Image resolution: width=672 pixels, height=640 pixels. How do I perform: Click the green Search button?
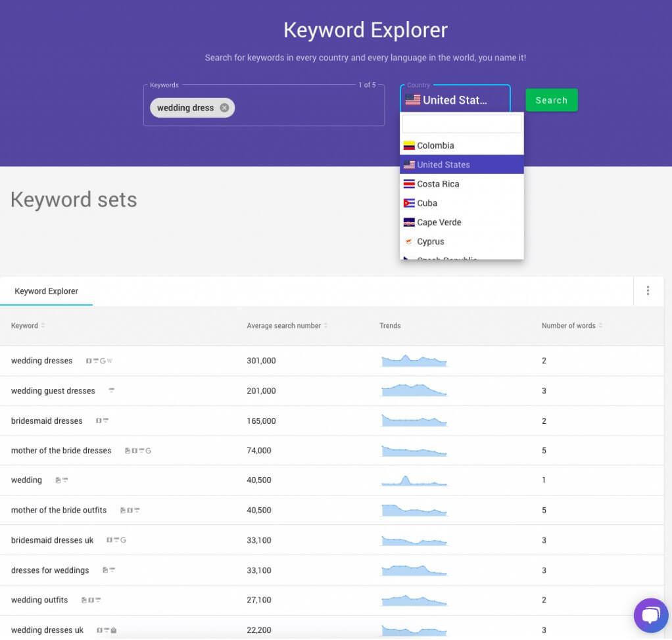click(551, 101)
